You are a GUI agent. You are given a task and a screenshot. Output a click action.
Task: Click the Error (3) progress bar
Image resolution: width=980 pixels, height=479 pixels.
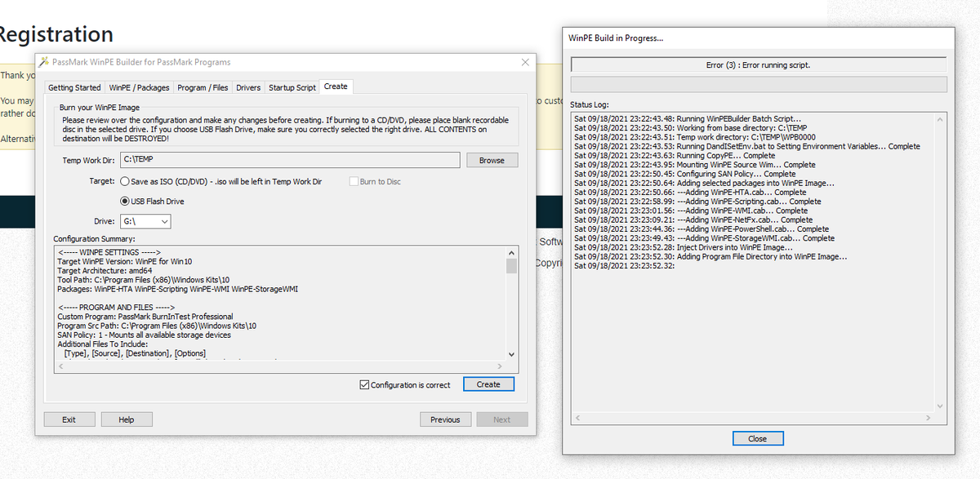click(758, 65)
